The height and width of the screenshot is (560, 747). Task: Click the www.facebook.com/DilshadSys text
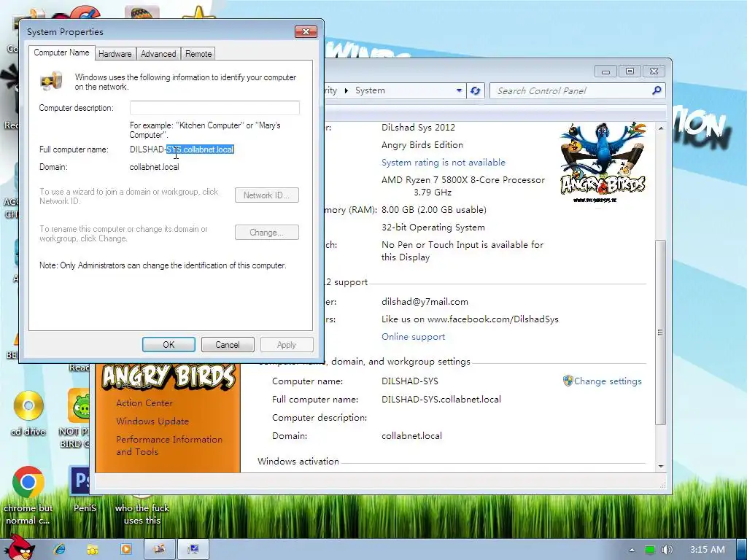point(492,319)
